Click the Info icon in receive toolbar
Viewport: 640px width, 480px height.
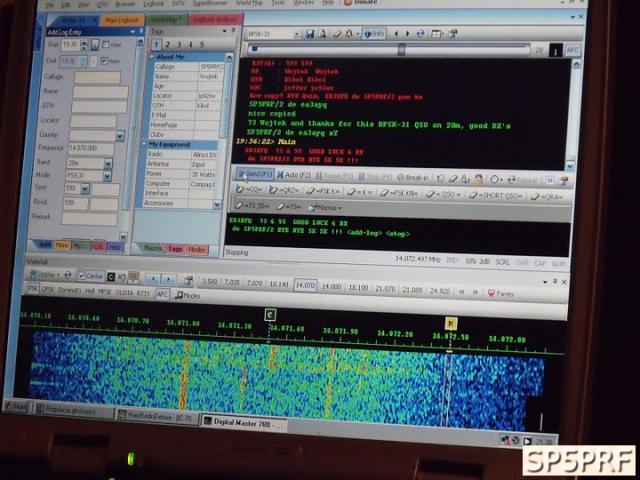coord(375,34)
